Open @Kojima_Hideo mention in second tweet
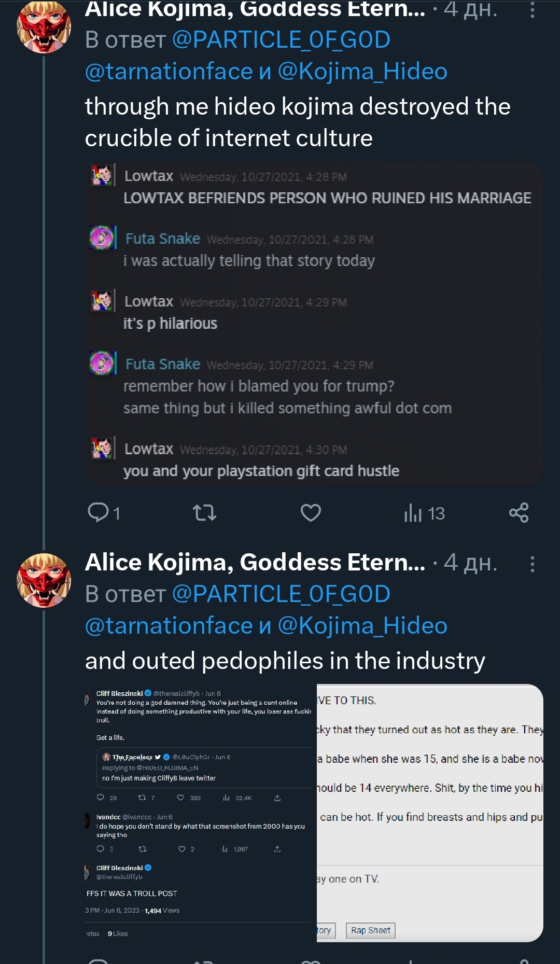This screenshot has width=560, height=964. coord(362,626)
